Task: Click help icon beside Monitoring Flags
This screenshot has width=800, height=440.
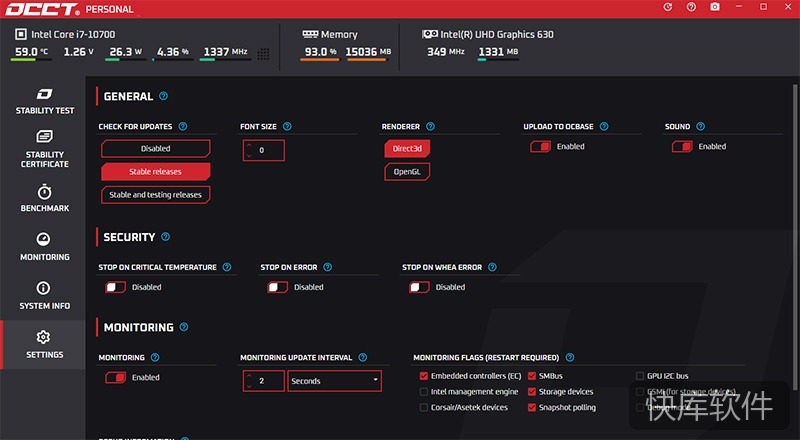Action: point(570,357)
